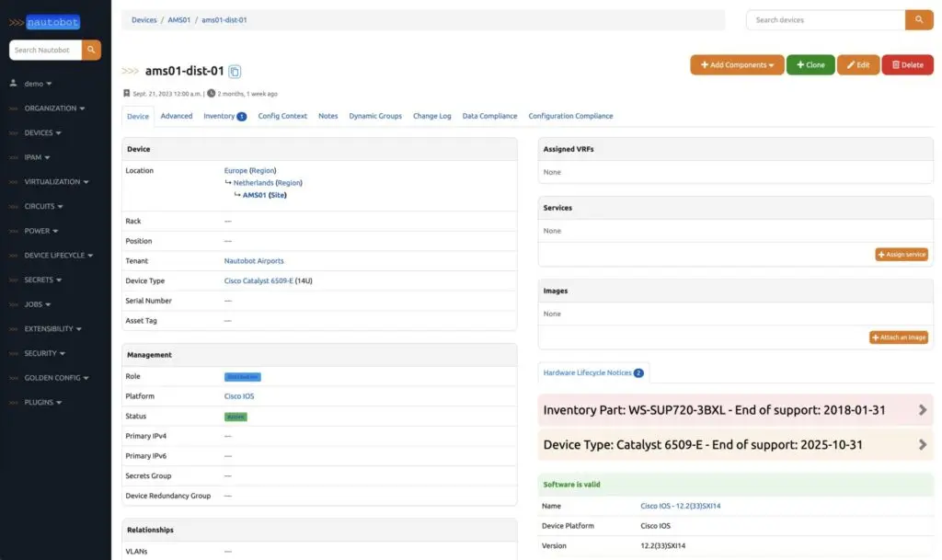Open the Change Log tab

tap(432, 116)
